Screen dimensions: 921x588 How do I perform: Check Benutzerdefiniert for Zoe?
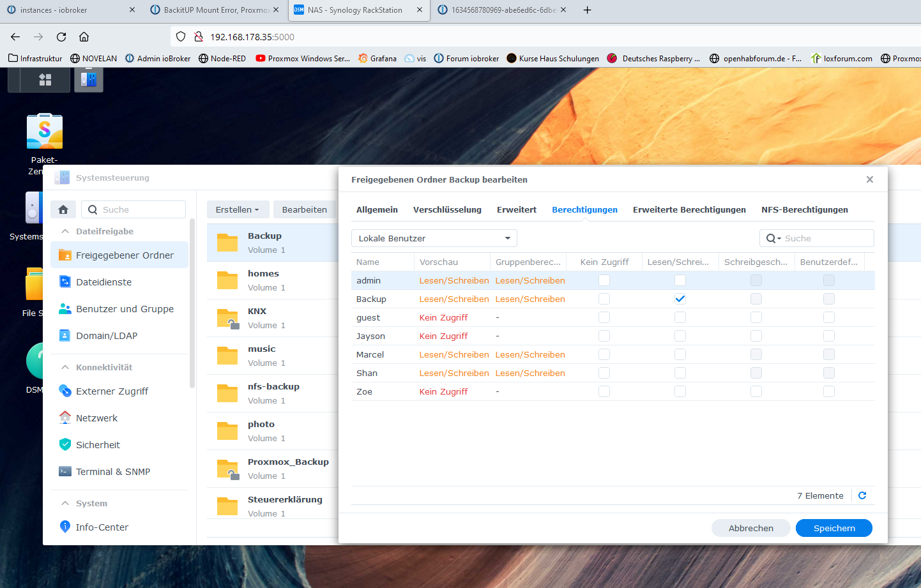pos(829,391)
